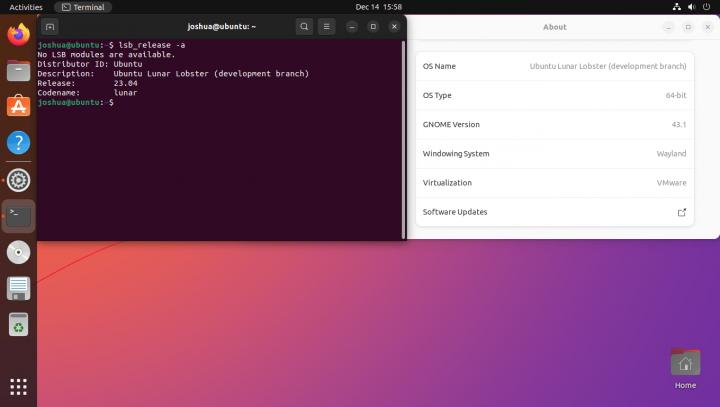The image size is (720, 407).
Task: Select the Terminal icon in dock
Action: pos(18,215)
